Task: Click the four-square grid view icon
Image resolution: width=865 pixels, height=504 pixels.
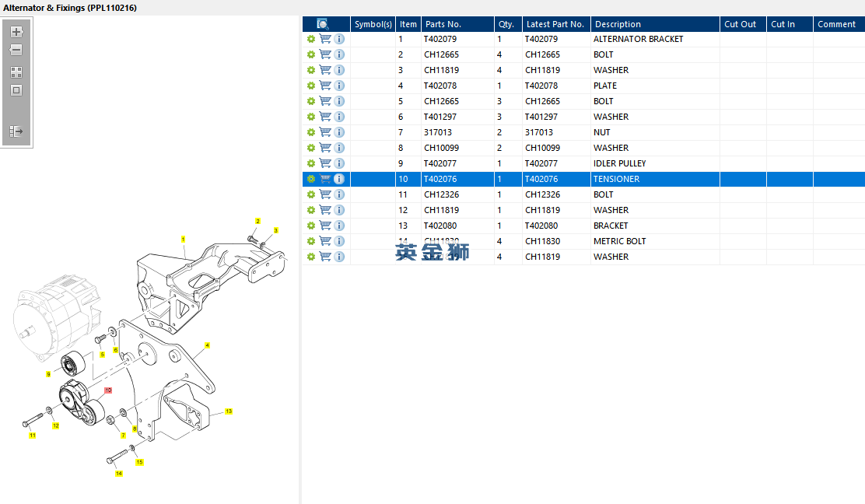Action: click(16, 72)
